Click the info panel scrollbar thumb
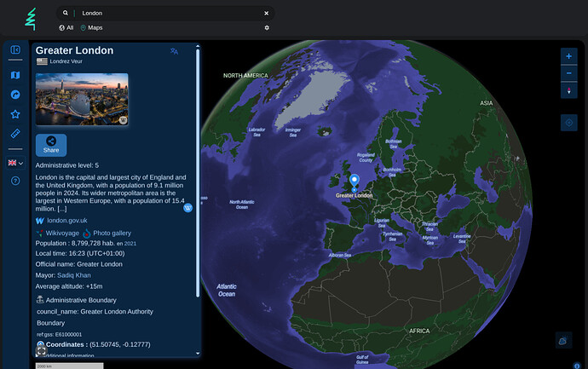 [198, 173]
